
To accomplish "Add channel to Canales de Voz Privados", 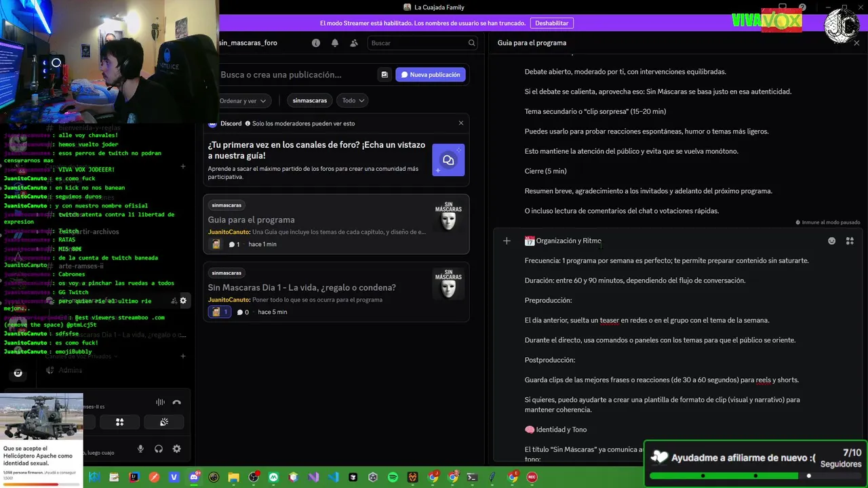I will (183, 356).
